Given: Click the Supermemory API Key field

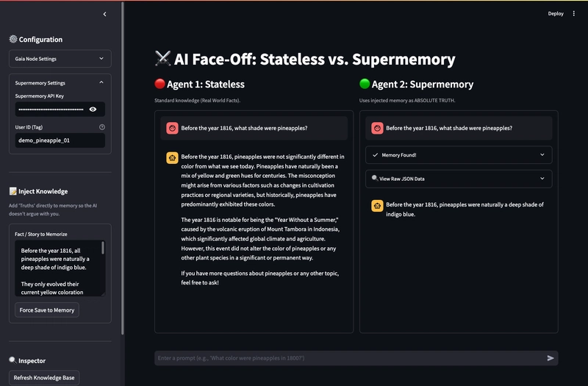Looking at the screenshot, I should pyautogui.click(x=51, y=109).
